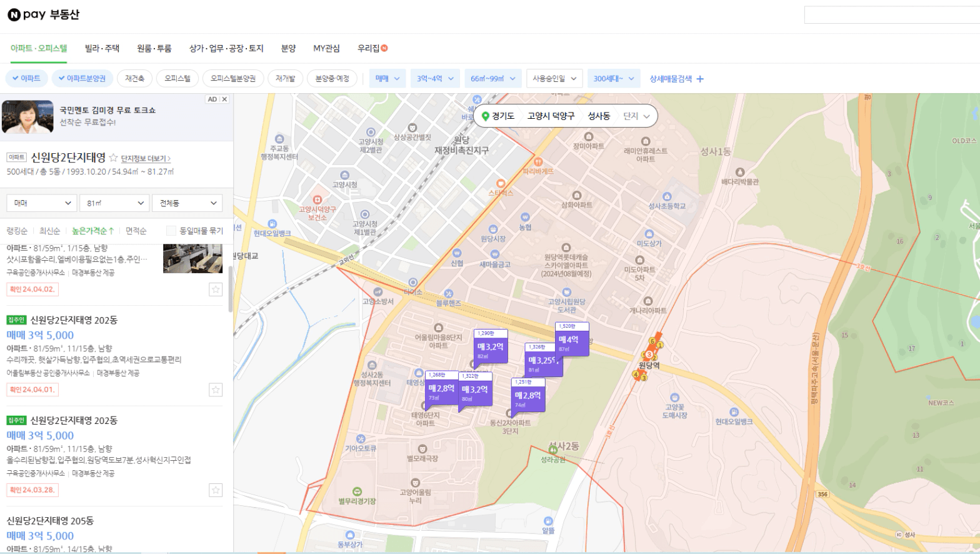Click the listing list vertical scrollbar

point(230,289)
